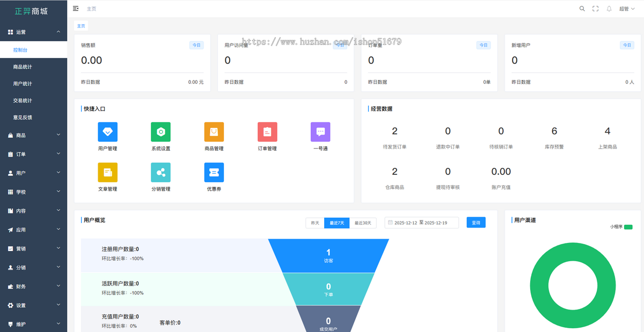Open 文章管理 quick entry icon
Viewport: 644px width, 332px height.
tap(107, 172)
